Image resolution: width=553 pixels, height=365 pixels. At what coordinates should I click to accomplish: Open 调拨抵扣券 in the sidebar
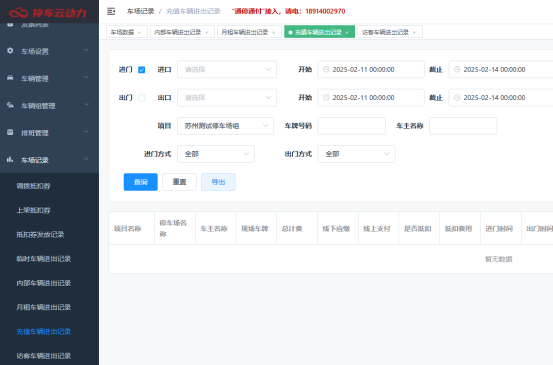point(34,186)
